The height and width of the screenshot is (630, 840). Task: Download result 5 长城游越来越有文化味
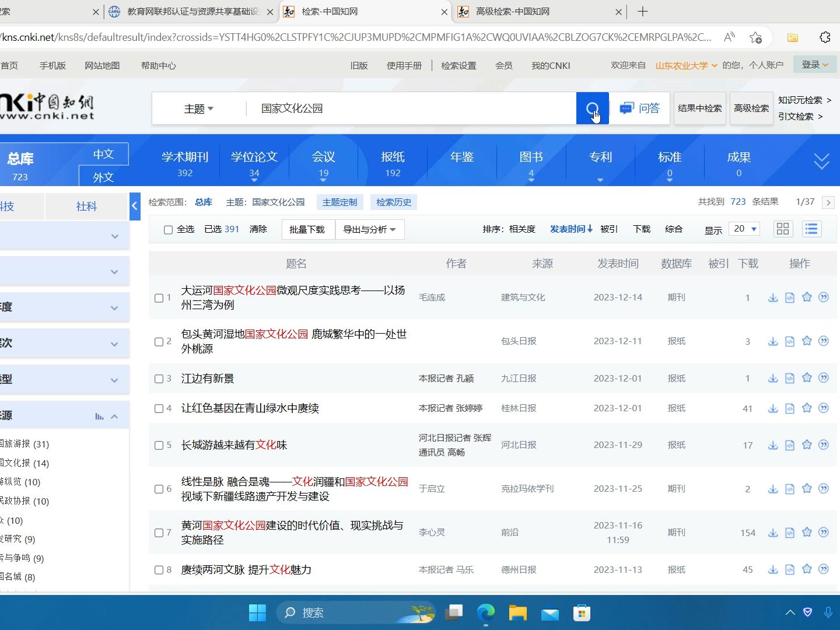click(773, 445)
